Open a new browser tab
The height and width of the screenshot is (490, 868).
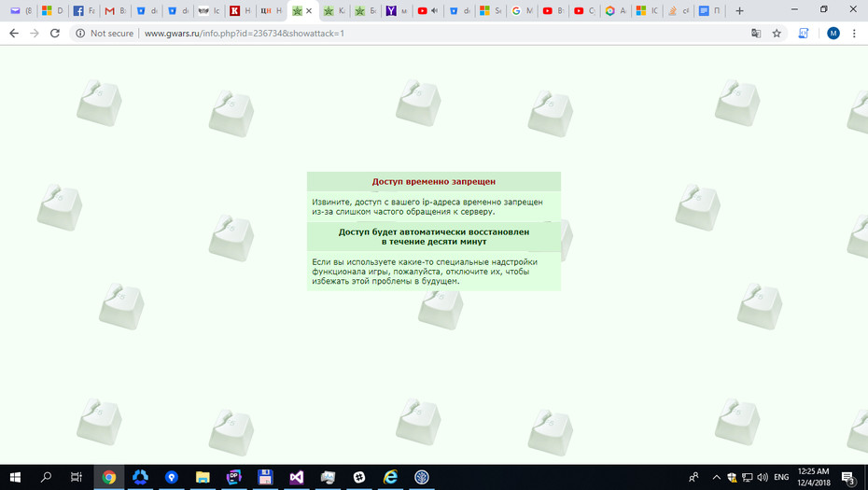(x=739, y=10)
